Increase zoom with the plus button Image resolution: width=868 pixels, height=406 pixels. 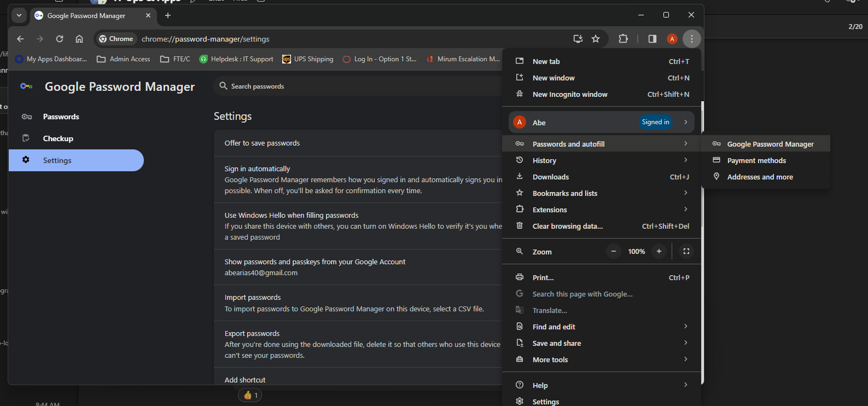pyautogui.click(x=659, y=251)
